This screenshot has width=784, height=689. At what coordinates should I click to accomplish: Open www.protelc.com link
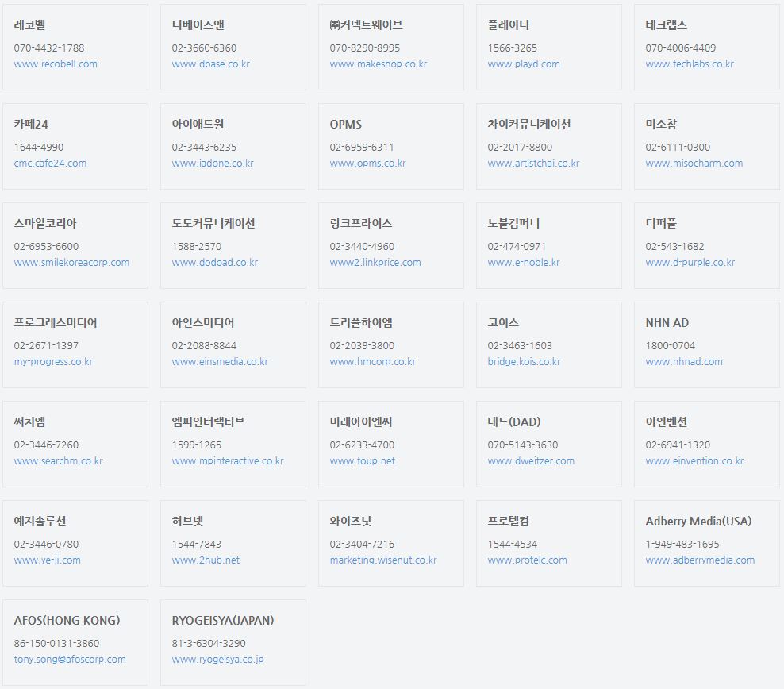tap(527, 560)
